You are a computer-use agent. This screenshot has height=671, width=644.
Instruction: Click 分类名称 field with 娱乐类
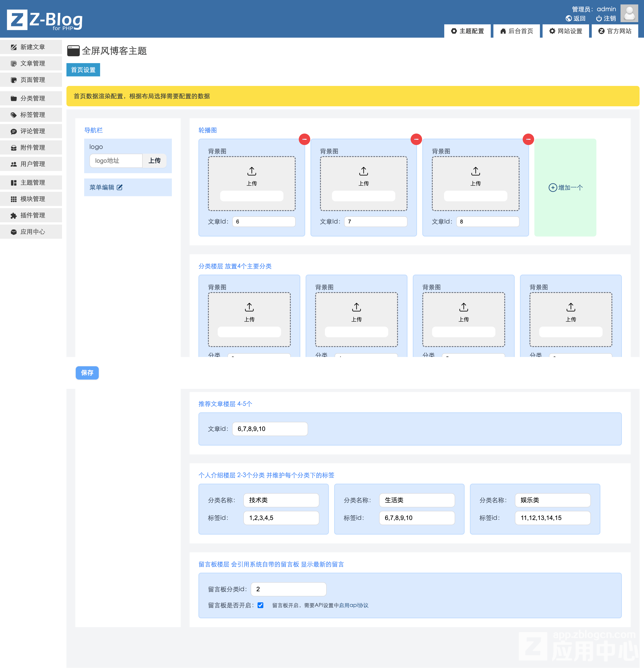(553, 500)
